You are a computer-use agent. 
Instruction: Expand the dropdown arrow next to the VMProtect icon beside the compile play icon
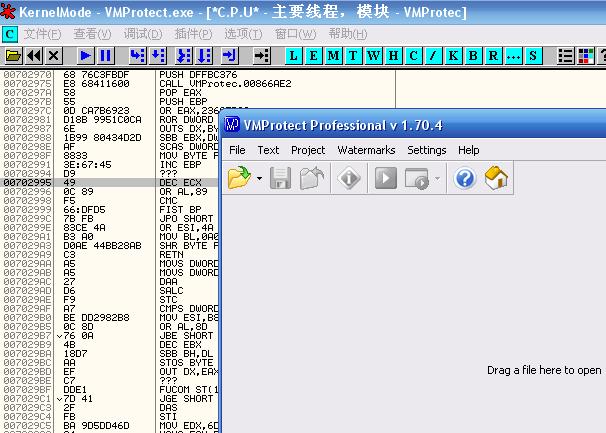(x=437, y=179)
